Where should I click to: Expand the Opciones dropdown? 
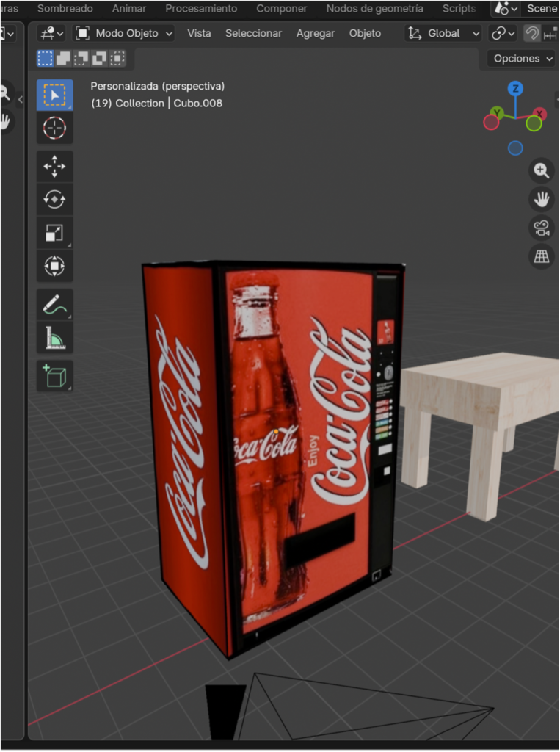click(x=523, y=59)
